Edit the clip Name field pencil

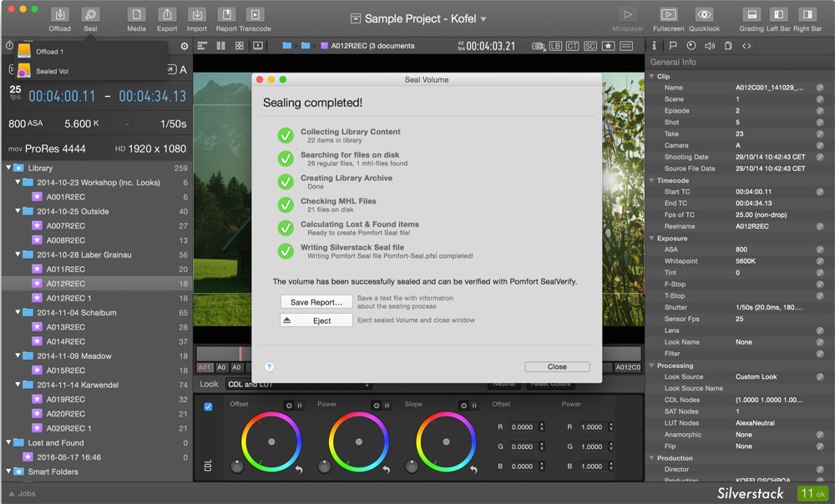tap(820, 88)
